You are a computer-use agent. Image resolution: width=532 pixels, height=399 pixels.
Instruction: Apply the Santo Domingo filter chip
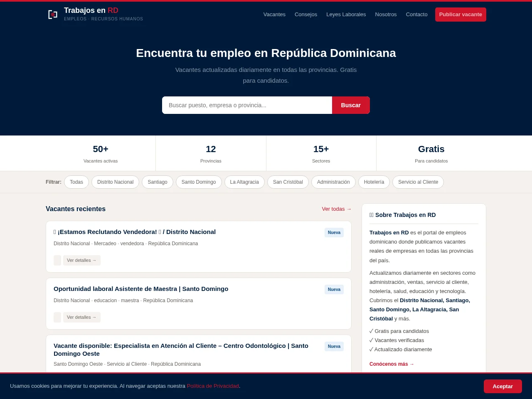tap(199, 182)
